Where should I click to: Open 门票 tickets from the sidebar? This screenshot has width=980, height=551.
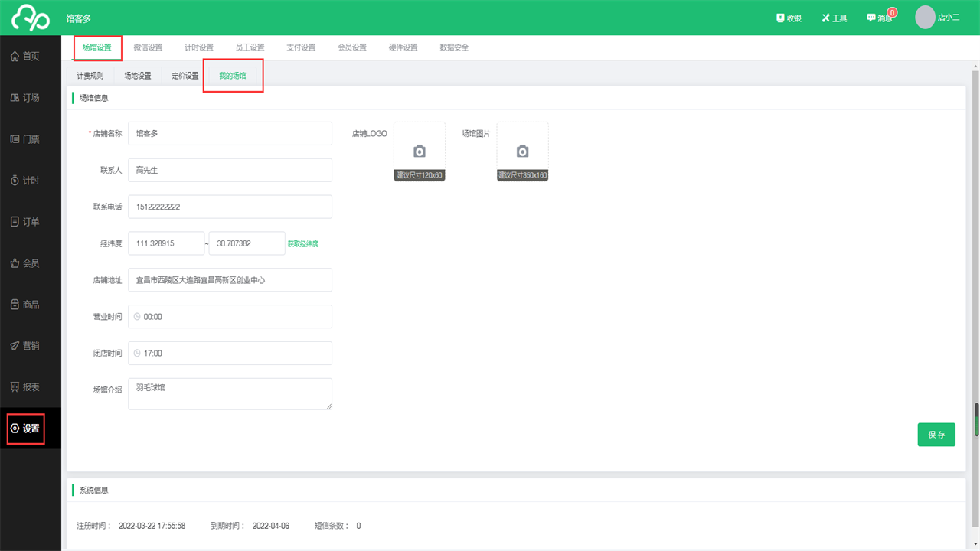[31, 139]
